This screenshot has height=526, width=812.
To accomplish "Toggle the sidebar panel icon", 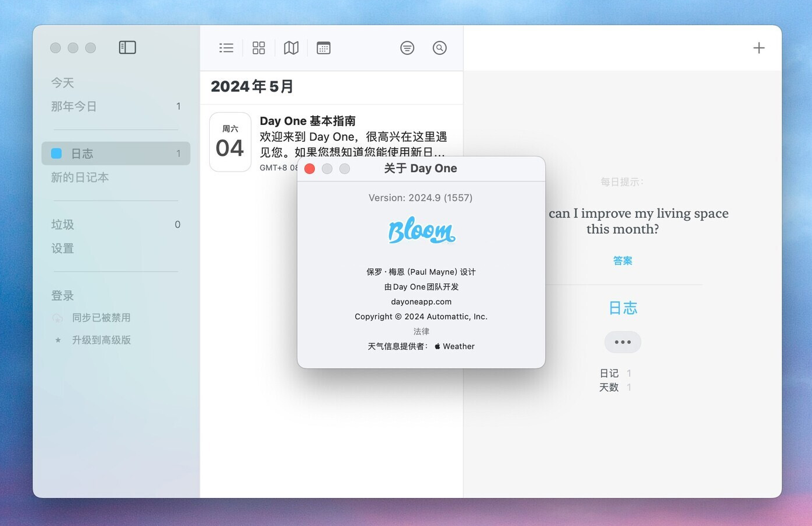I will pyautogui.click(x=127, y=47).
